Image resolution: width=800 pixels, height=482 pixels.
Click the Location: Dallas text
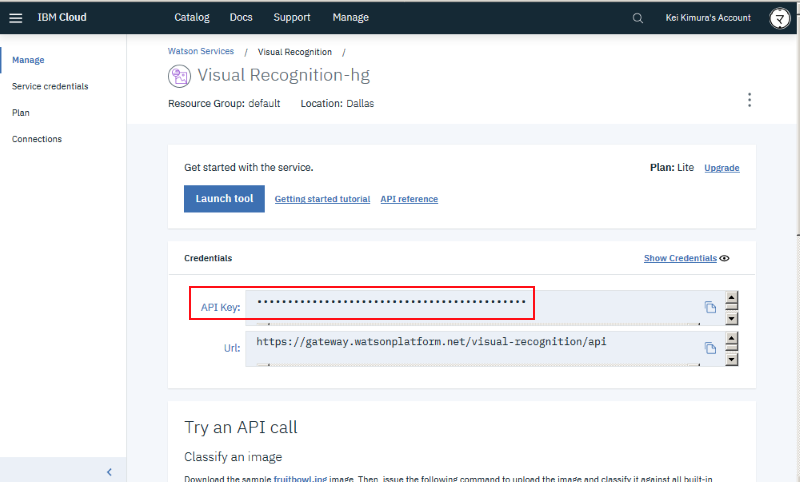pos(337,104)
